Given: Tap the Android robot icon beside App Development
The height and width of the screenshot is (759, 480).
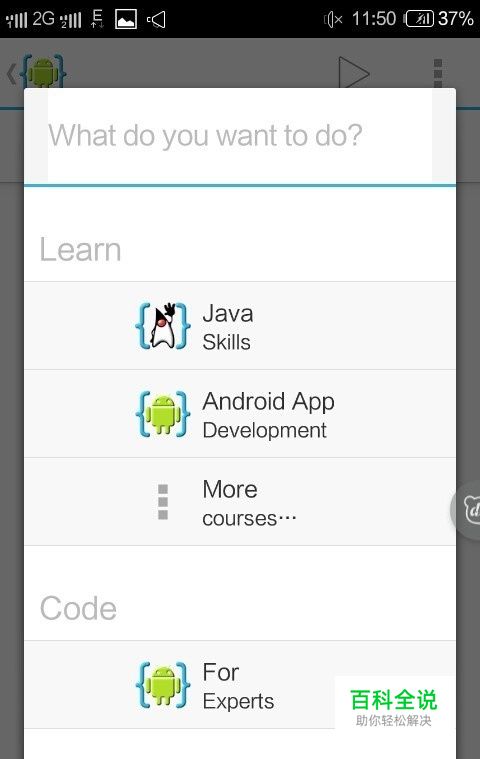Looking at the screenshot, I should pos(163,414).
